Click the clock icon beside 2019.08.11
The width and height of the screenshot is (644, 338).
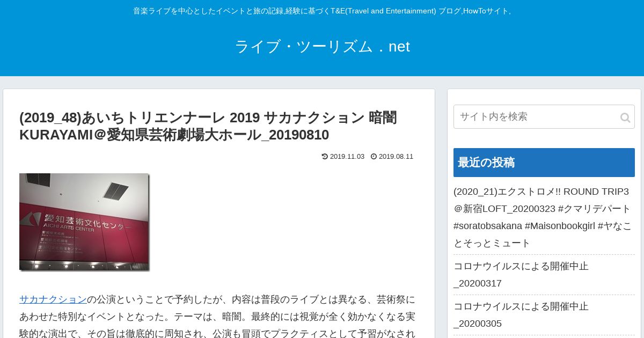374,157
